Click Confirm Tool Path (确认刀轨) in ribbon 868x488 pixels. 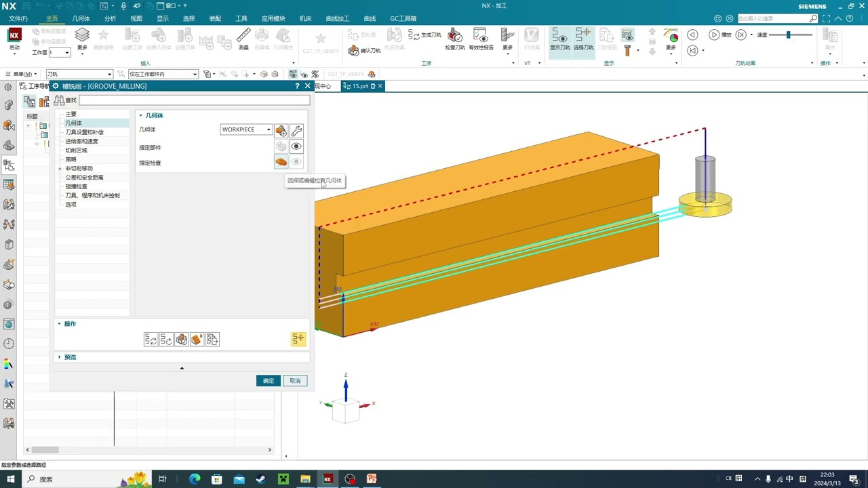[365, 50]
